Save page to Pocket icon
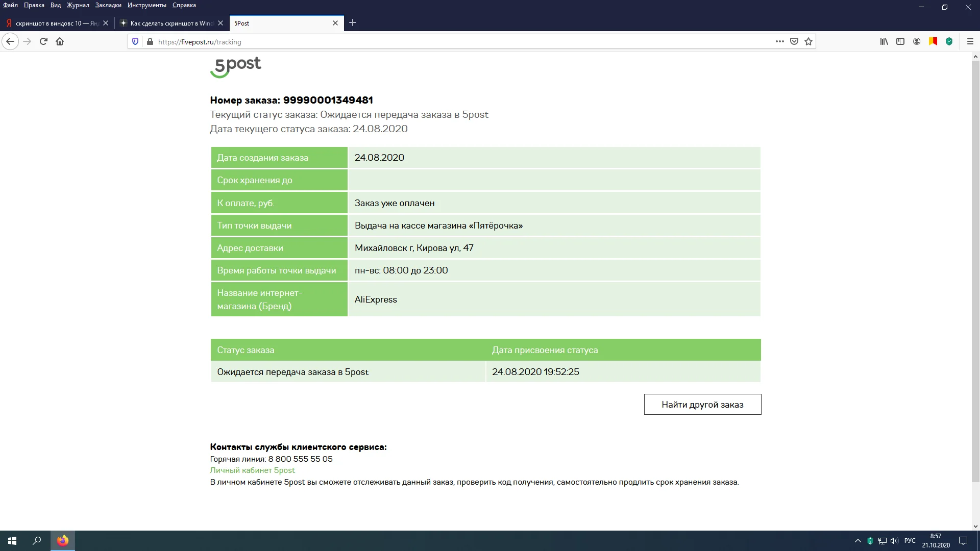This screenshot has height=551, width=980. pyautogui.click(x=794, y=42)
